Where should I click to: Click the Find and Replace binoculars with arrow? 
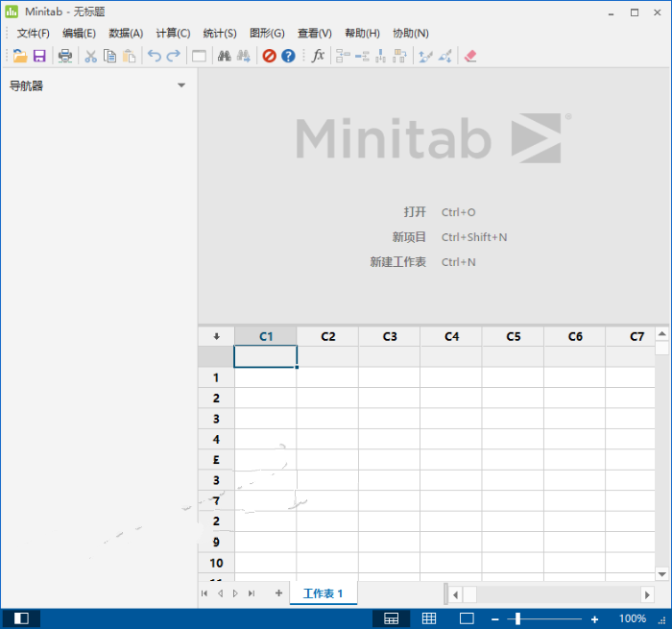[x=244, y=56]
